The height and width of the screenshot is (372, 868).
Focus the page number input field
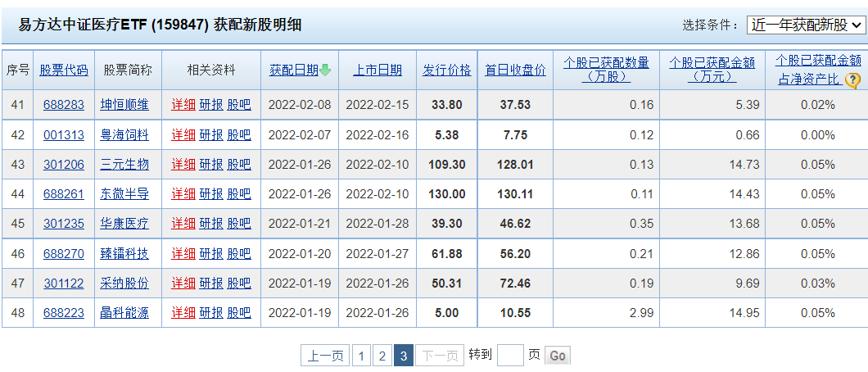click(x=510, y=356)
